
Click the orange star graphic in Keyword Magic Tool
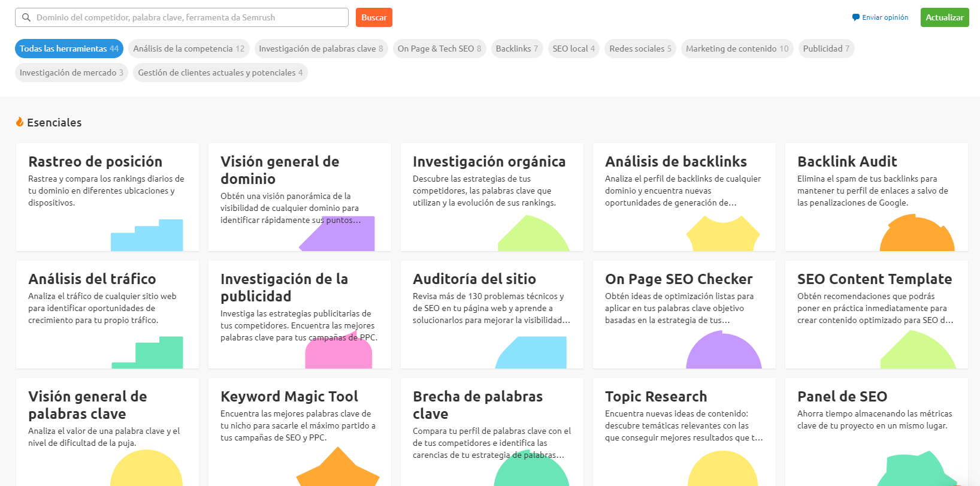[x=338, y=469]
